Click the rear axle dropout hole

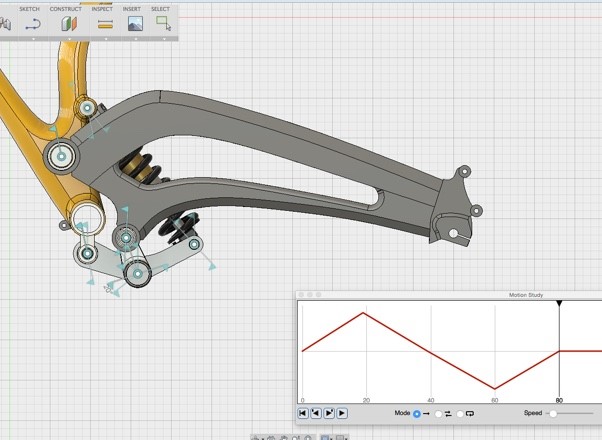click(453, 233)
